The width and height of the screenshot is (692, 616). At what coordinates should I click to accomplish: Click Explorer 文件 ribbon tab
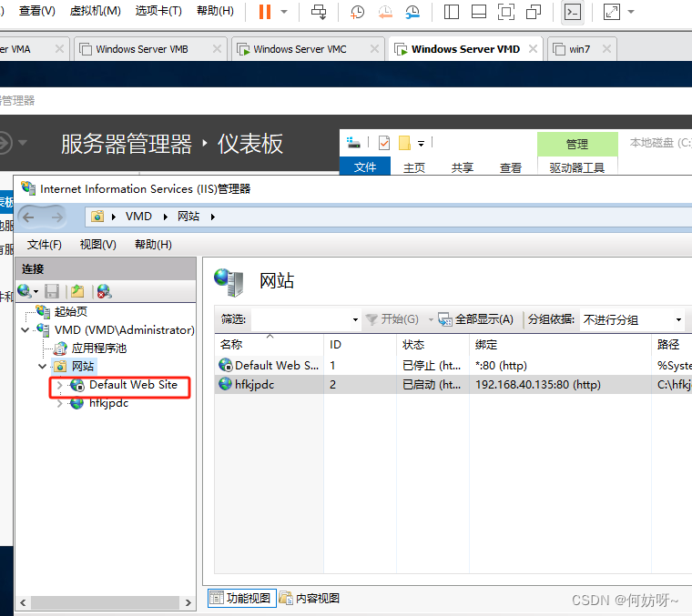(365, 167)
